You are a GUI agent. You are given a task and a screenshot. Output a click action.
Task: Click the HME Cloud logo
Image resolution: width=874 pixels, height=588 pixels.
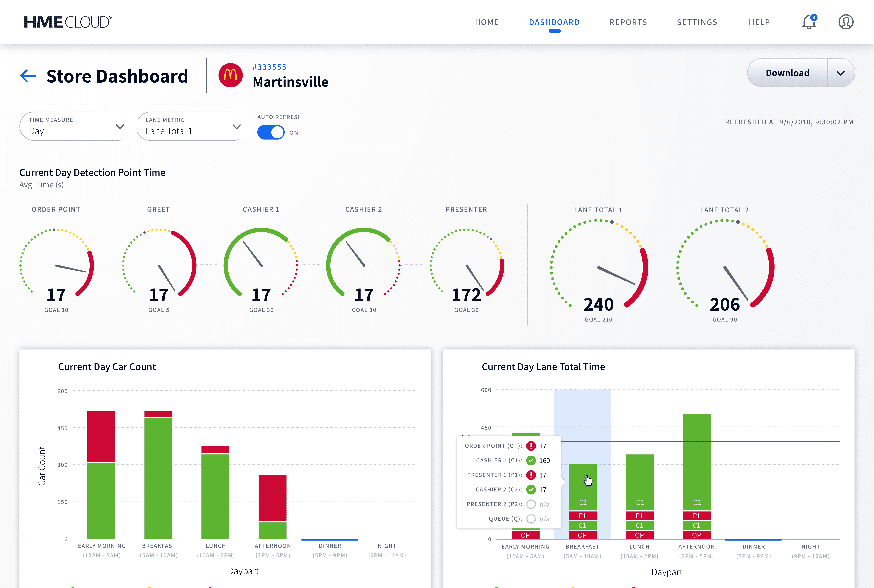click(68, 22)
